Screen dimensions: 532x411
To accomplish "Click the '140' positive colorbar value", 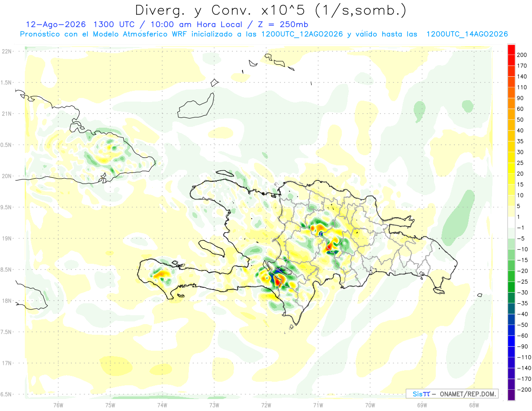I will pos(522,76).
